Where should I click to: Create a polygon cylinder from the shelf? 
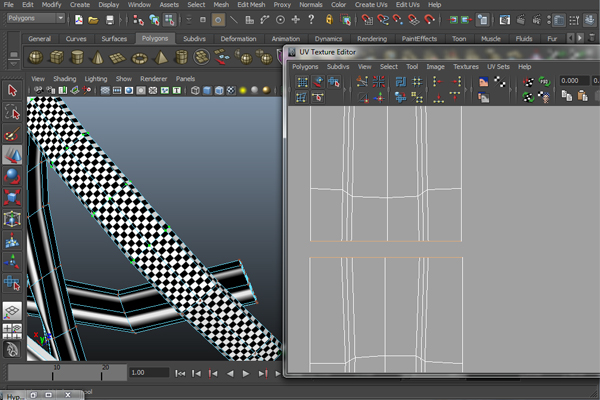tap(77, 57)
